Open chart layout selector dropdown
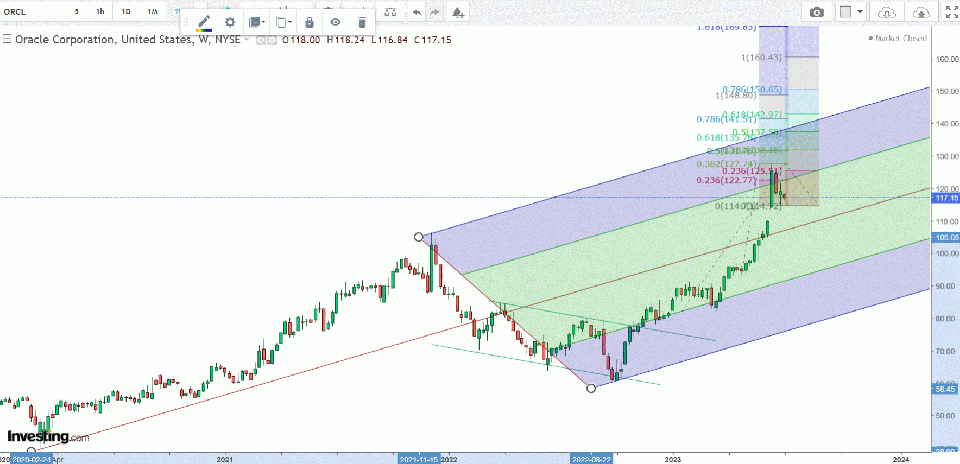 [x=851, y=12]
